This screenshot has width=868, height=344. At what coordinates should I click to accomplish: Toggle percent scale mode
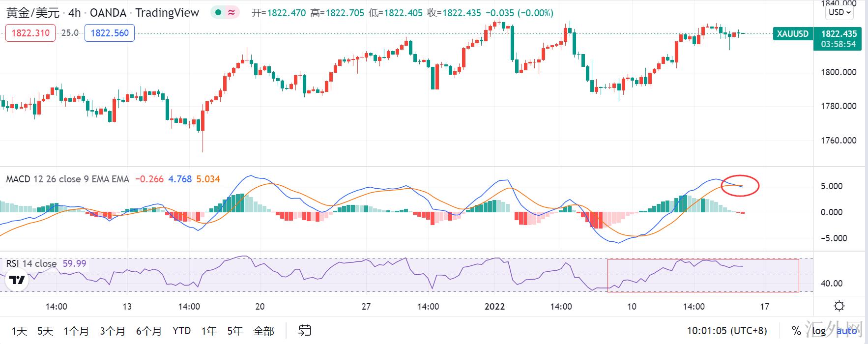coord(796,331)
